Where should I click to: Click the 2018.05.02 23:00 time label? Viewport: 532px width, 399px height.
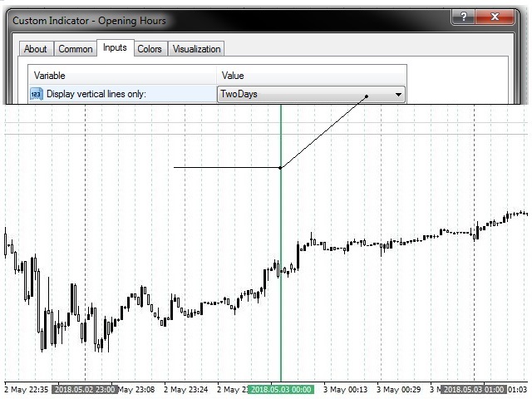coord(85,390)
